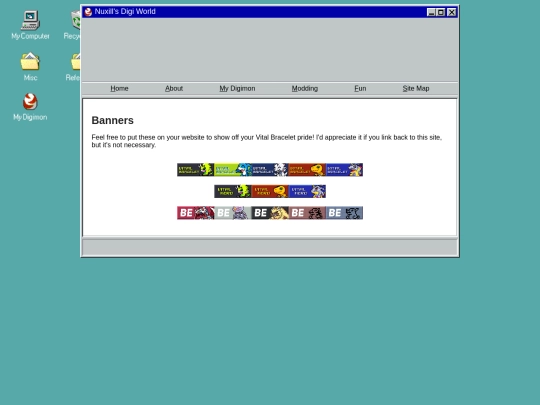
Task: Select the dusty pink BE banner
Action: (x=307, y=213)
